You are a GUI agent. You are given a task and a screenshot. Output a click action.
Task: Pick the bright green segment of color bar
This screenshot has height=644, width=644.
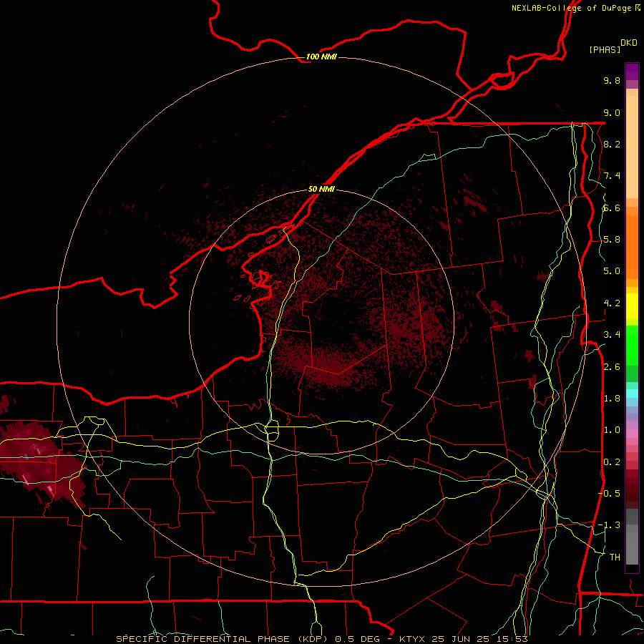point(632,345)
